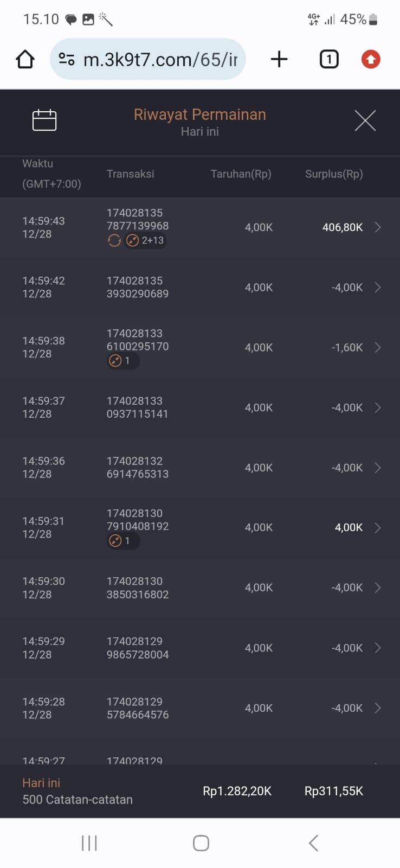The height and width of the screenshot is (868, 400).
Task: Tap the Android home button
Action: pos(201,843)
